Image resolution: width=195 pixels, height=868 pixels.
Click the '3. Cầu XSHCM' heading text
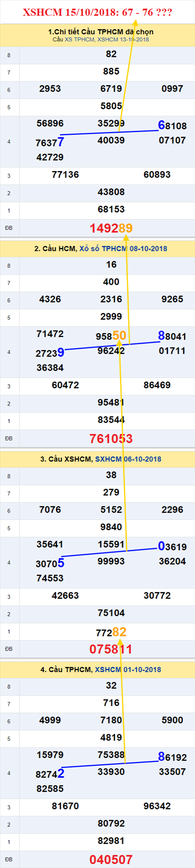click(x=66, y=459)
